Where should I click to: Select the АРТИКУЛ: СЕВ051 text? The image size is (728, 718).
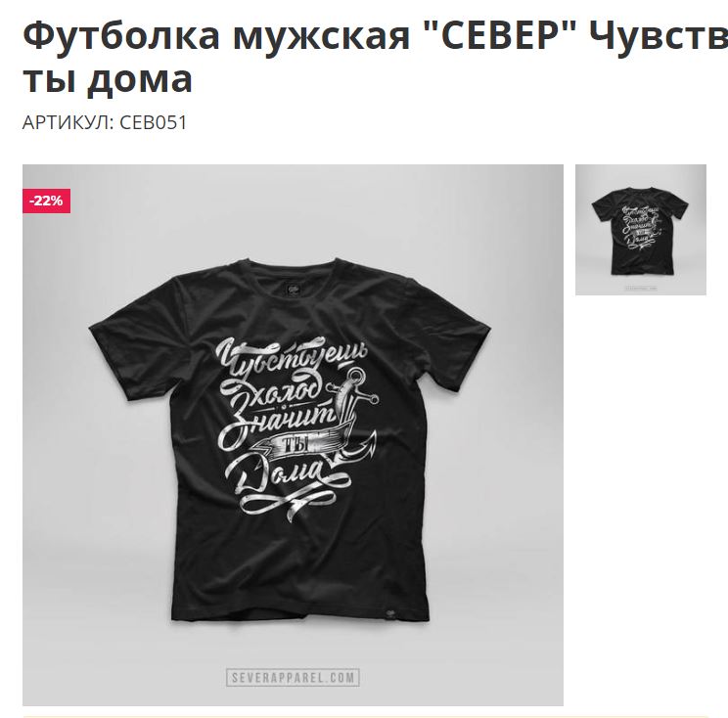(105, 122)
